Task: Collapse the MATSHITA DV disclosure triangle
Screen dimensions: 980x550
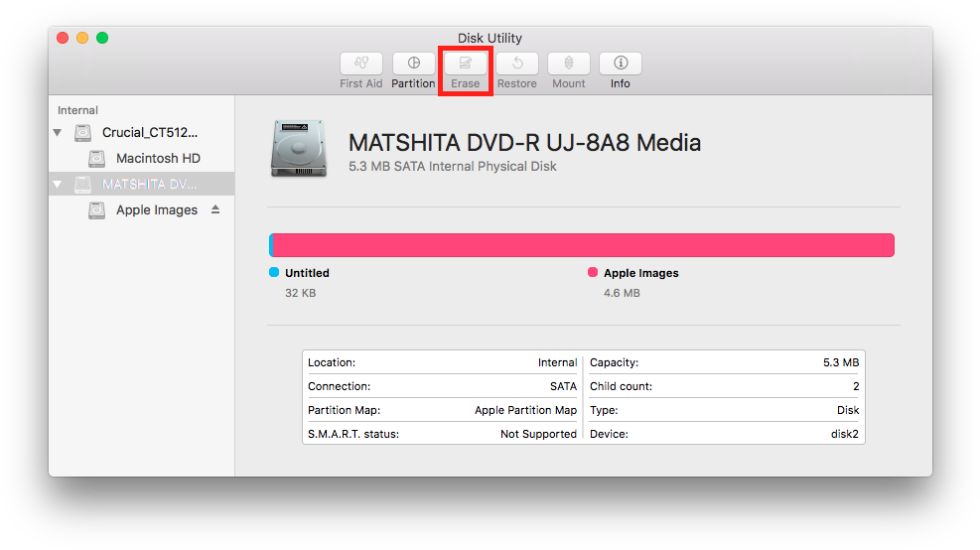Action: 58,185
